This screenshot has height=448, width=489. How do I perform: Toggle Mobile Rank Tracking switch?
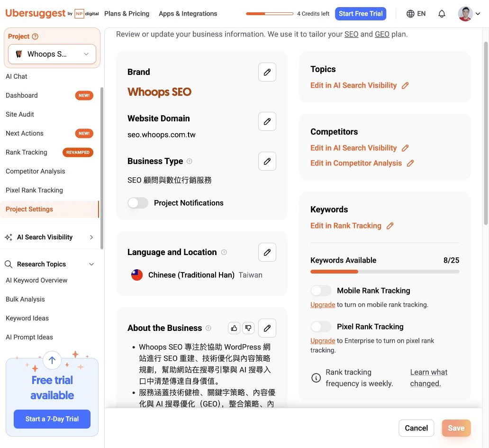321,291
